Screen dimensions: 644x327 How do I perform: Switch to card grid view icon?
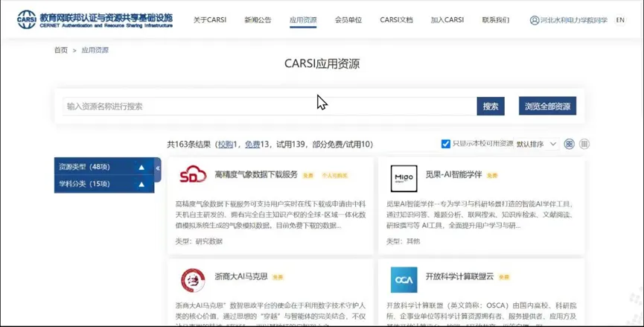(x=570, y=144)
